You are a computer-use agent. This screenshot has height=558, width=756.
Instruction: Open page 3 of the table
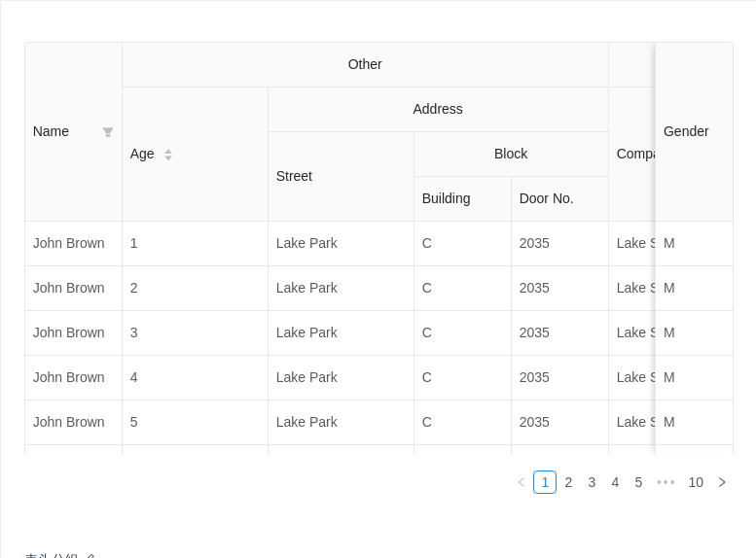pyautogui.click(x=592, y=482)
